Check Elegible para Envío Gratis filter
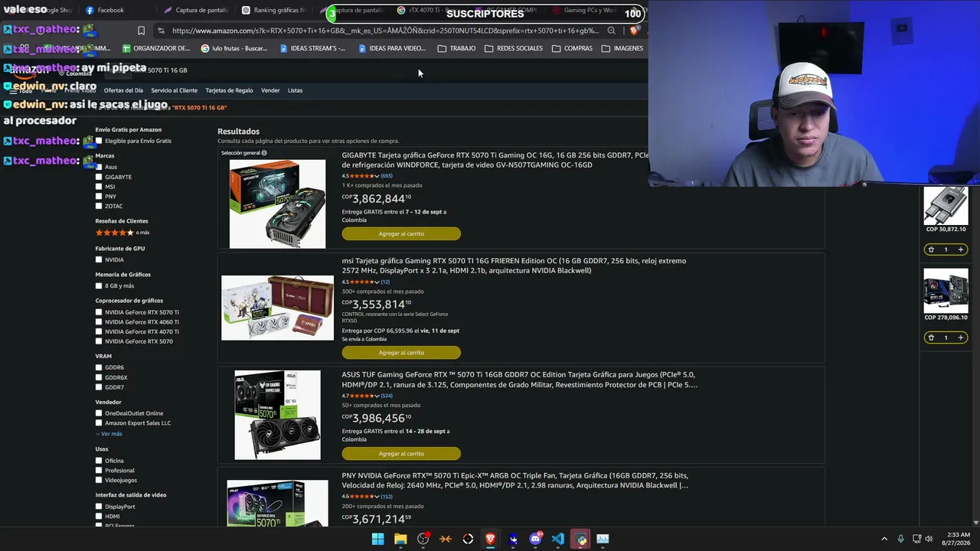Screen dimensions: 980x551 tap(99, 141)
